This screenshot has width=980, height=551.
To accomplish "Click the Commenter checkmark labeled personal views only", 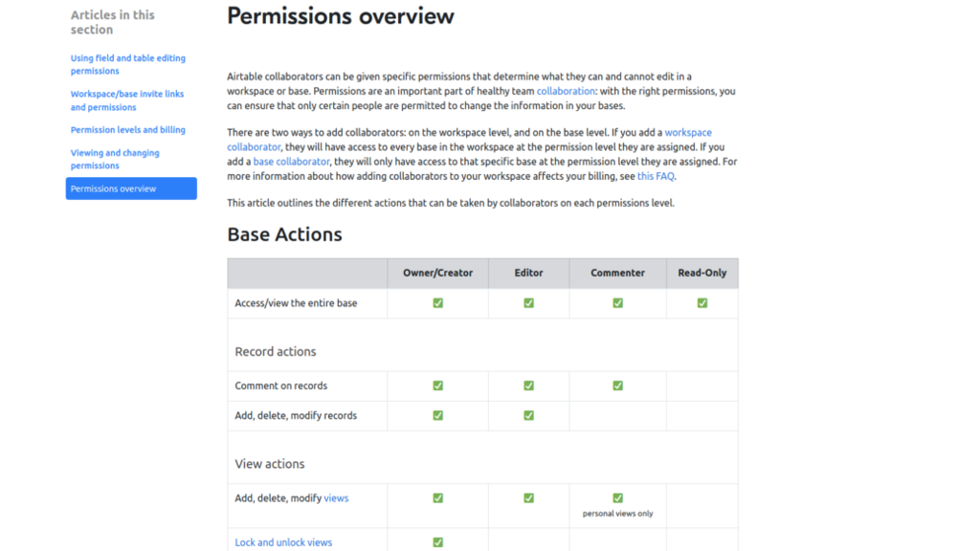I will pos(617,497).
